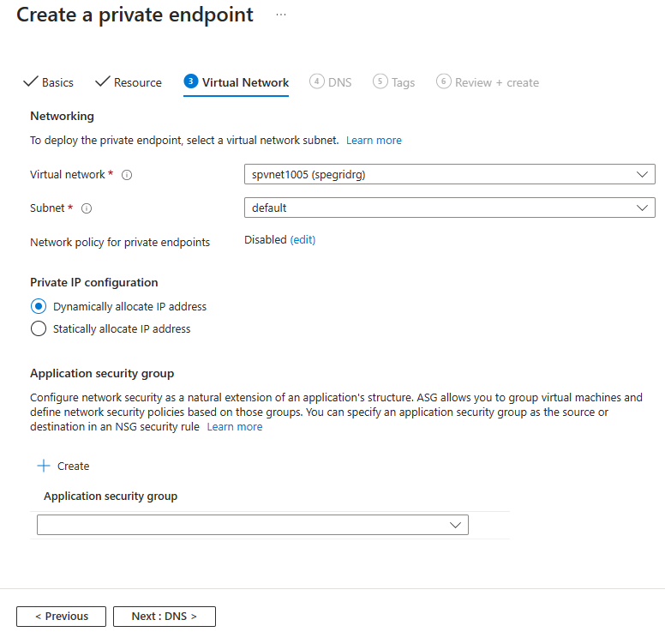Open the Virtual network dropdown
The height and width of the screenshot is (644, 665).
(x=449, y=175)
